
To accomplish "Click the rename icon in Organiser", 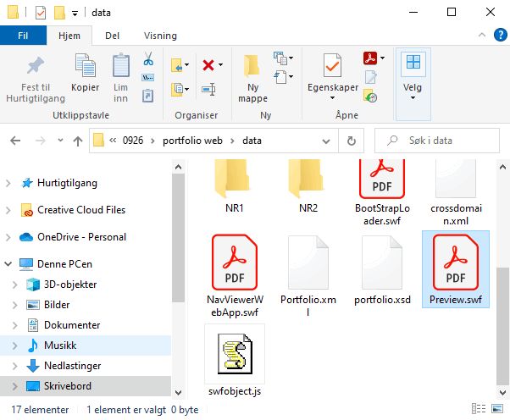I will point(208,89).
